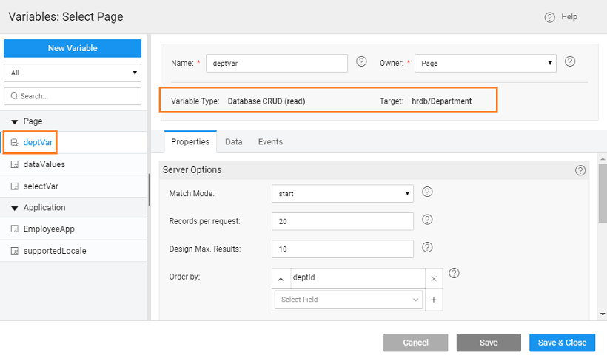The height and width of the screenshot is (364, 607).
Task: Click the Match Mode help icon
Action: pyautogui.click(x=427, y=192)
